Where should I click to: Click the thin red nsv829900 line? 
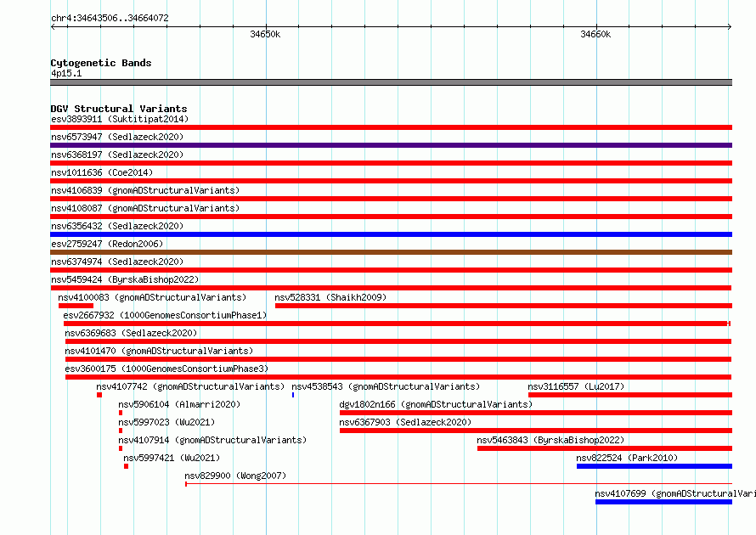(459, 483)
